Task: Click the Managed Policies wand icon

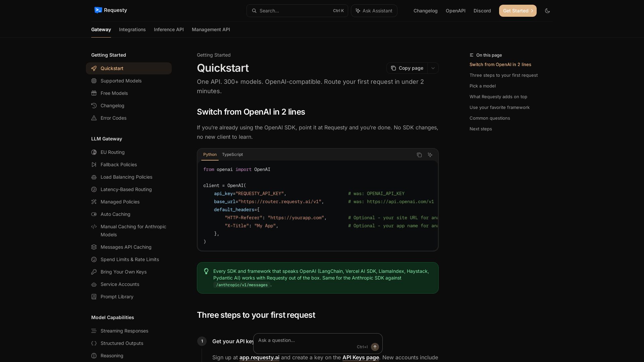Action: click(94, 202)
